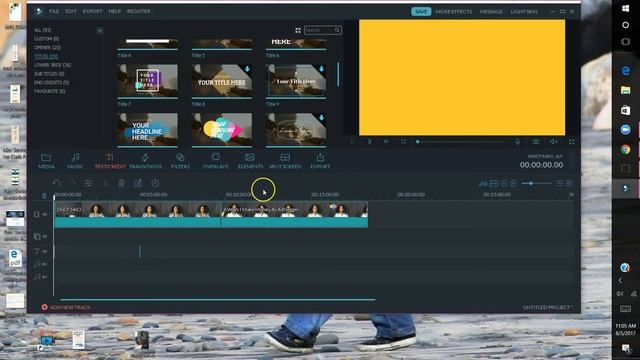Open the Elements tab
Screen dimensions: 640x360
click(x=250, y=161)
